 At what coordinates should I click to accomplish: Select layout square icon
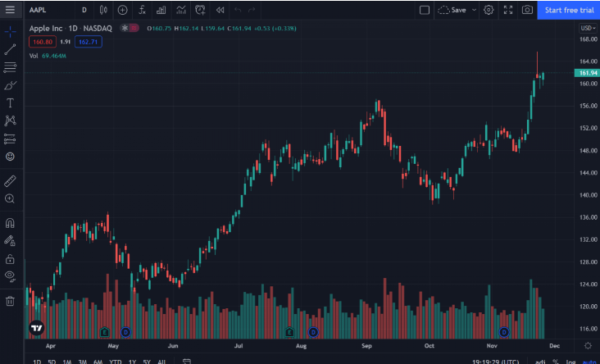tap(425, 10)
